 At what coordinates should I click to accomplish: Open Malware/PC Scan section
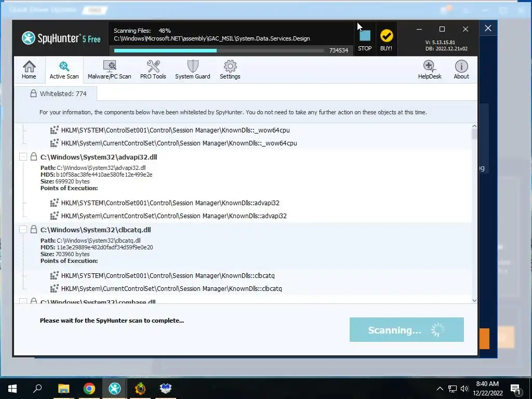(x=109, y=70)
